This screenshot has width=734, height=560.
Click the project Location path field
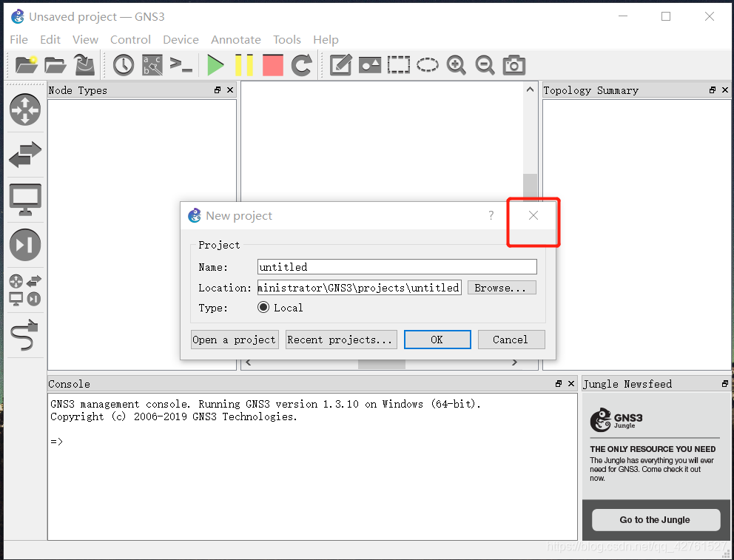point(360,288)
